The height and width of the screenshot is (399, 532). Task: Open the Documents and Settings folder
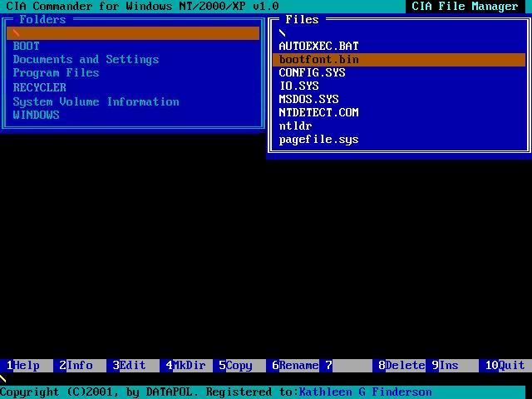pyautogui.click(x=86, y=59)
